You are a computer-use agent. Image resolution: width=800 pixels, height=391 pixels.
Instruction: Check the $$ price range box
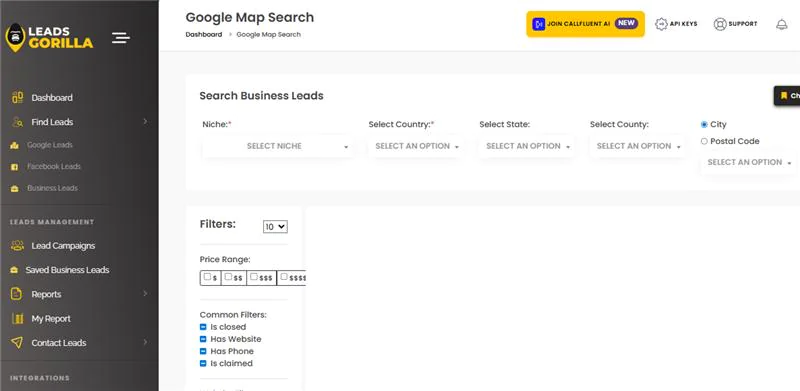(228, 277)
